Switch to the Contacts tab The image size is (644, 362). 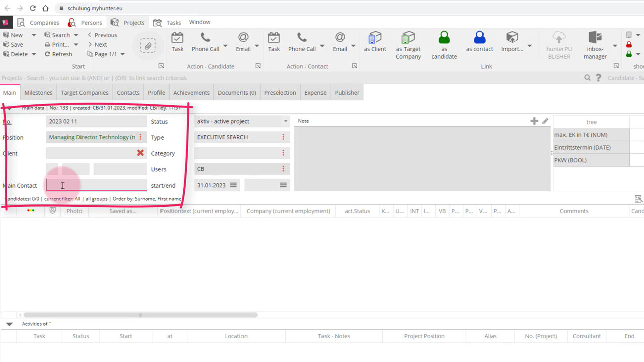pyautogui.click(x=128, y=93)
